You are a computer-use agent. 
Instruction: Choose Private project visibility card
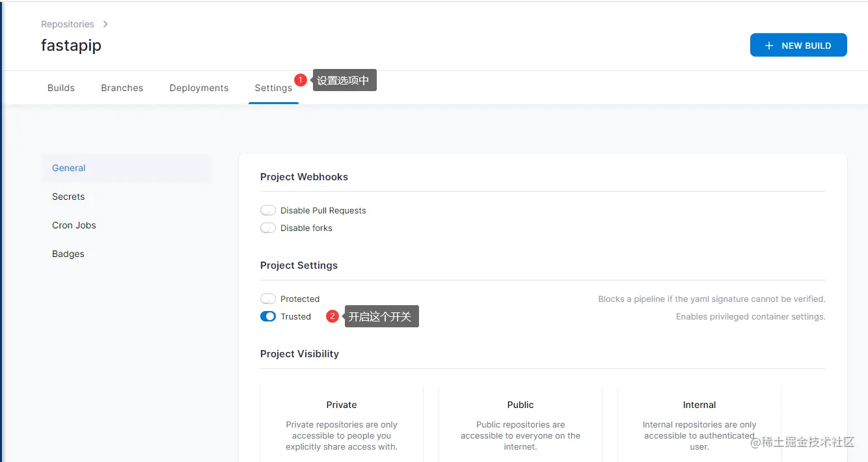point(342,423)
